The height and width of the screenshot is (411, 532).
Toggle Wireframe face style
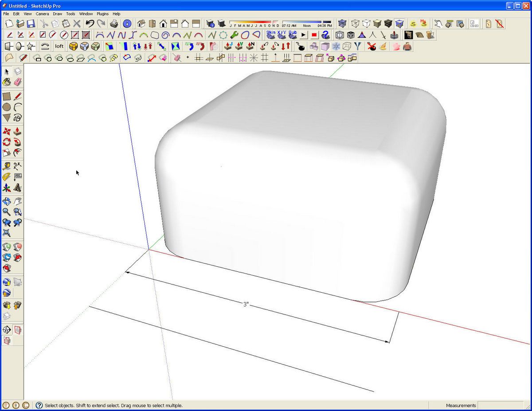pos(356,23)
